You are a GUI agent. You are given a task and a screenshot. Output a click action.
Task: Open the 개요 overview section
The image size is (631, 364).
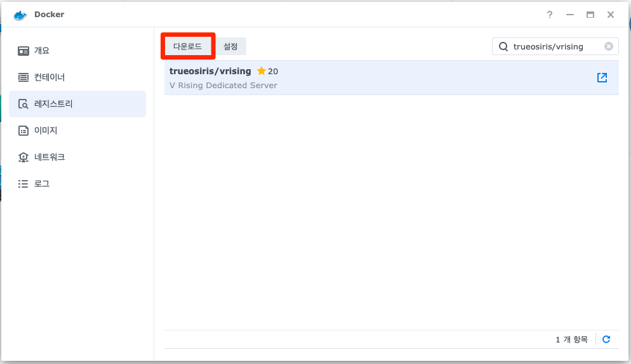77,51
